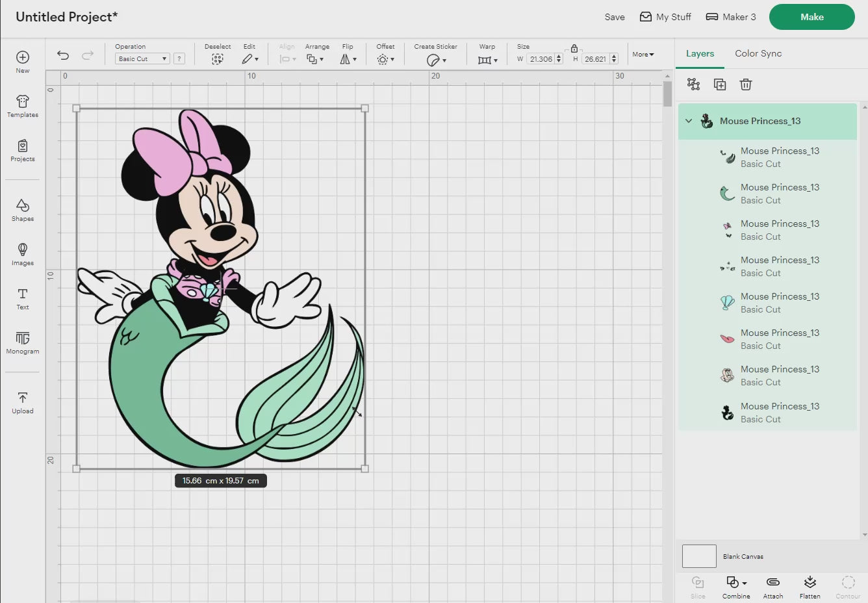The height and width of the screenshot is (603, 868).
Task: Delete the selected layer with trash icon
Action: coord(746,84)
